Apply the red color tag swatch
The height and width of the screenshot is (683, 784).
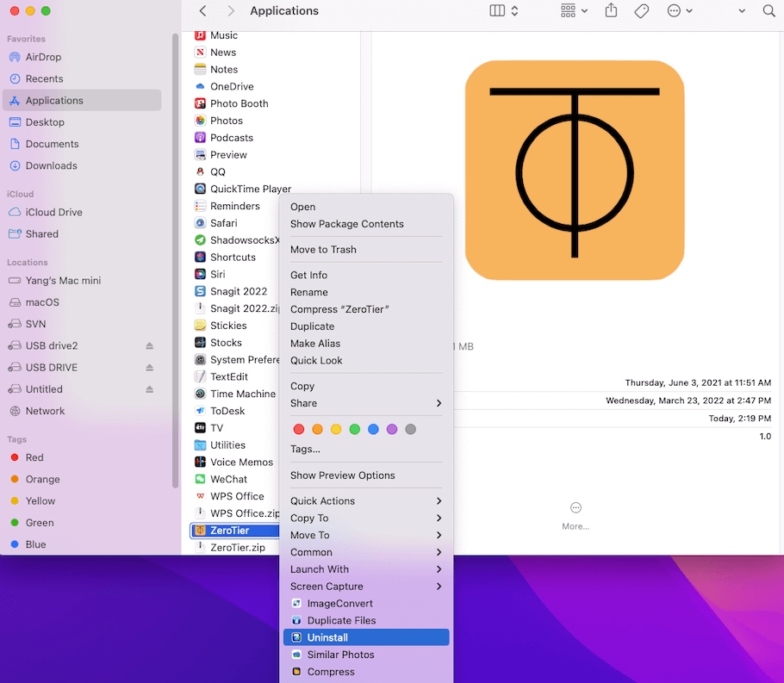tap(299, 429)
